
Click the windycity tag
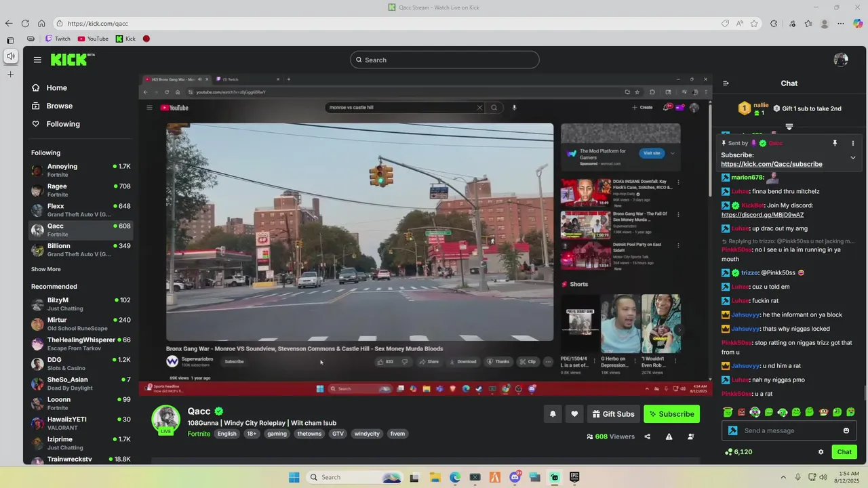[367, 434]
